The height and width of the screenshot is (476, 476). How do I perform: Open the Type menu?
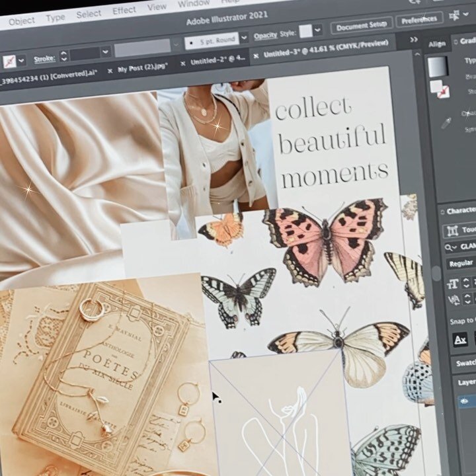[56, 18]
